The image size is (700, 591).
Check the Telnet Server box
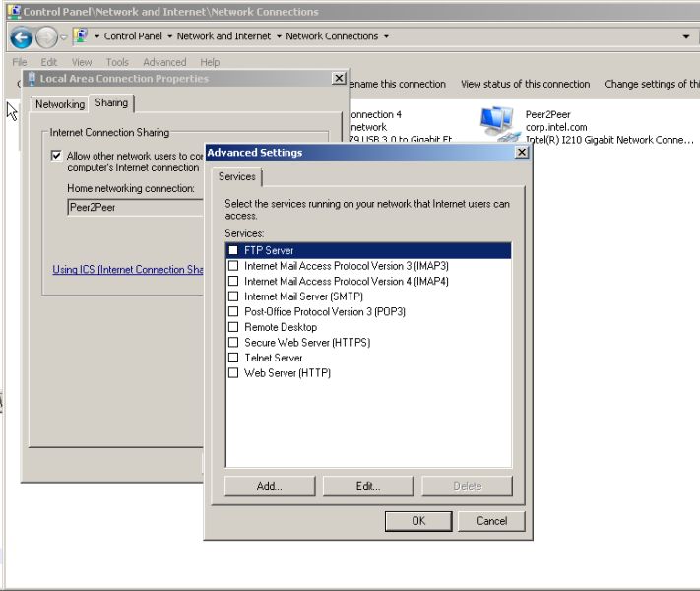click(x=233, y=358)
